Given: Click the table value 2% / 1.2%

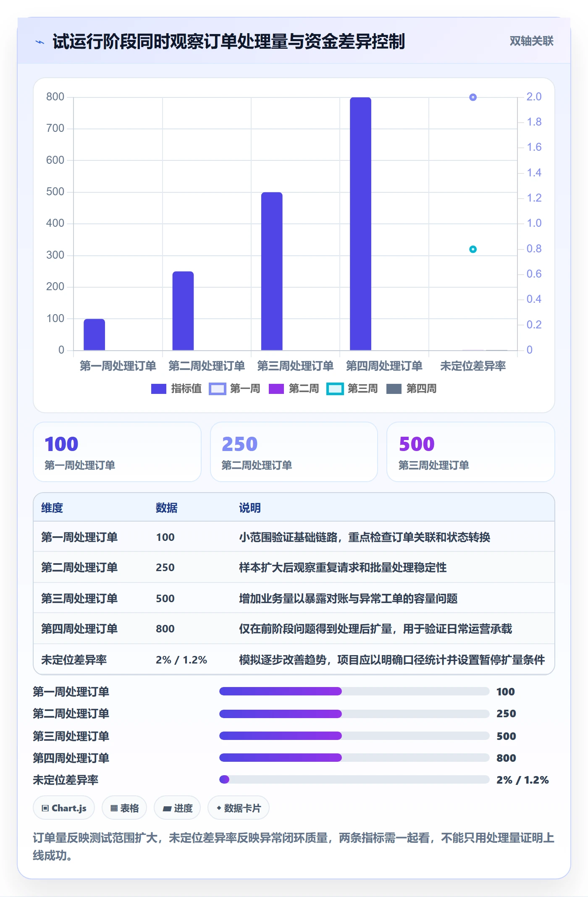Looking at the screenshot, I should (181, 660).
